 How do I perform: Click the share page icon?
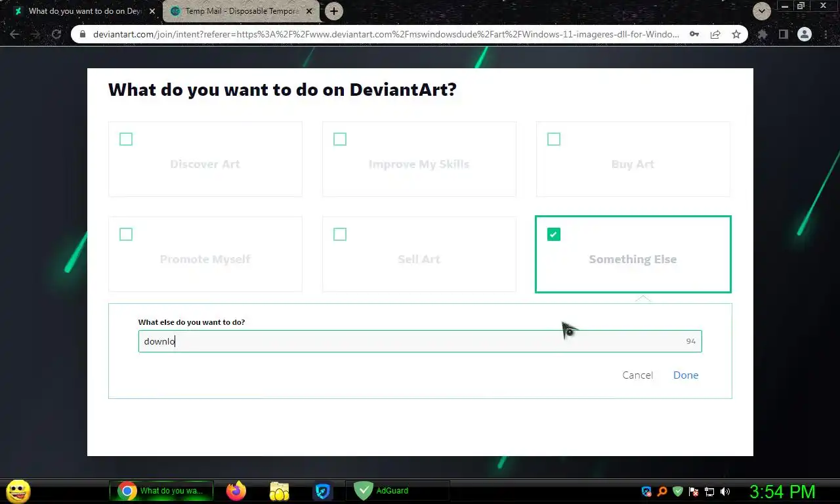coord(715,34)
